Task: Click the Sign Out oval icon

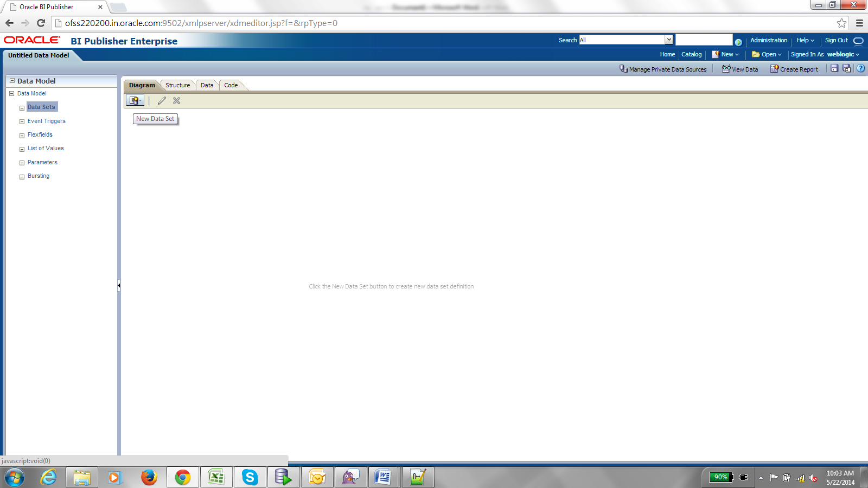Action: coord(858,41)
